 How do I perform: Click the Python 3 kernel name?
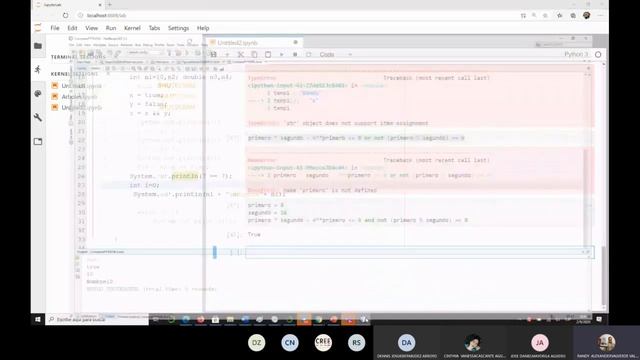pos(576,54)
